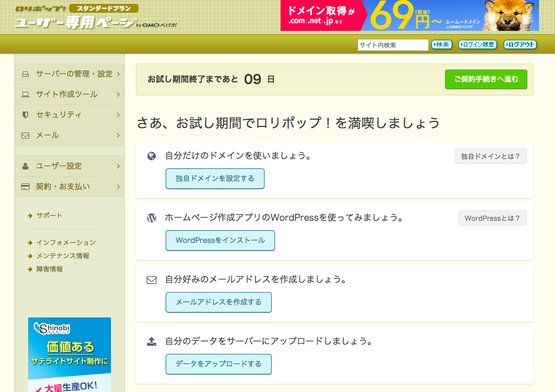555x392 pixels.
Task: Click the ご契約手続きへ進む button
Action: click(486, 80)
